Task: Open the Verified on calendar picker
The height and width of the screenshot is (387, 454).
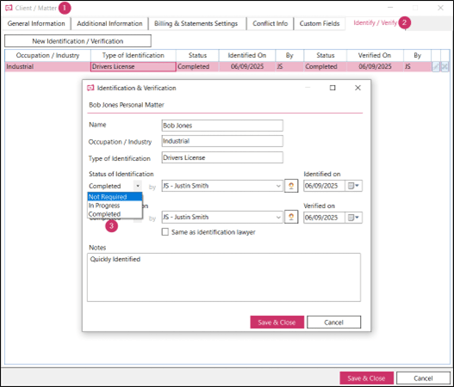Action: point(353,217)
